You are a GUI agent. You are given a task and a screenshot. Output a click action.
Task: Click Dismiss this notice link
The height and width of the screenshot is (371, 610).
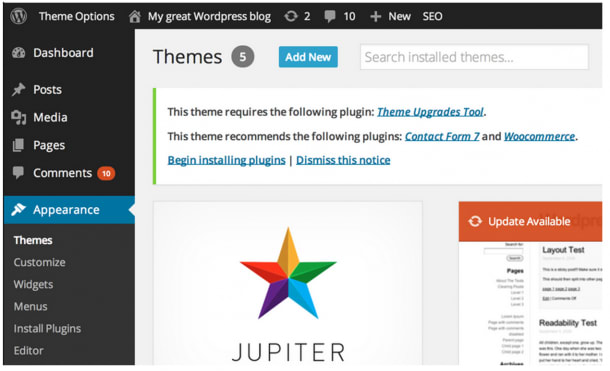343,160
